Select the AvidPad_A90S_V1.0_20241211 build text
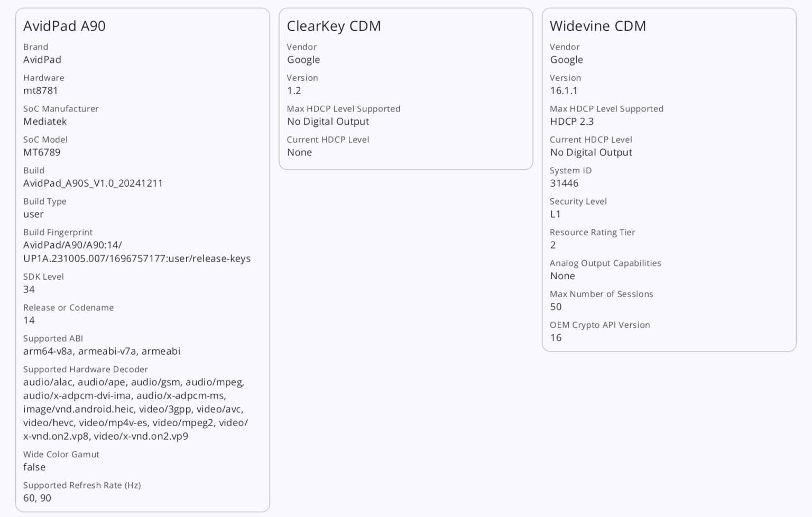Screen dimensions: 812x517 click(93, 183)
